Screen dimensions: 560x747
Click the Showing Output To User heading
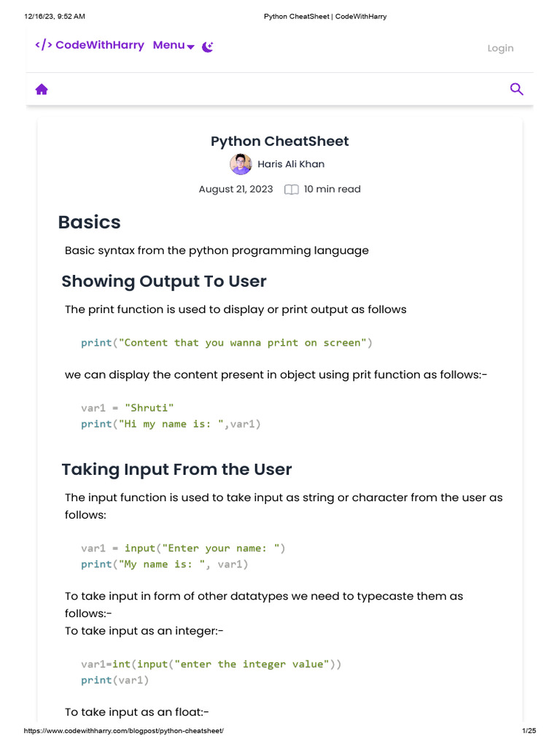[x=164, y=282]
